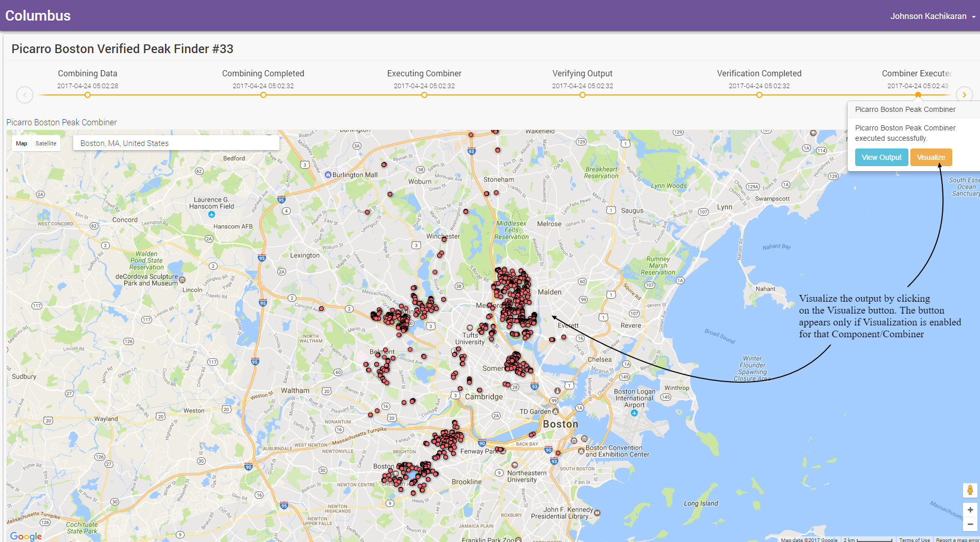Click the Nahant label on map

click(766, 289)
